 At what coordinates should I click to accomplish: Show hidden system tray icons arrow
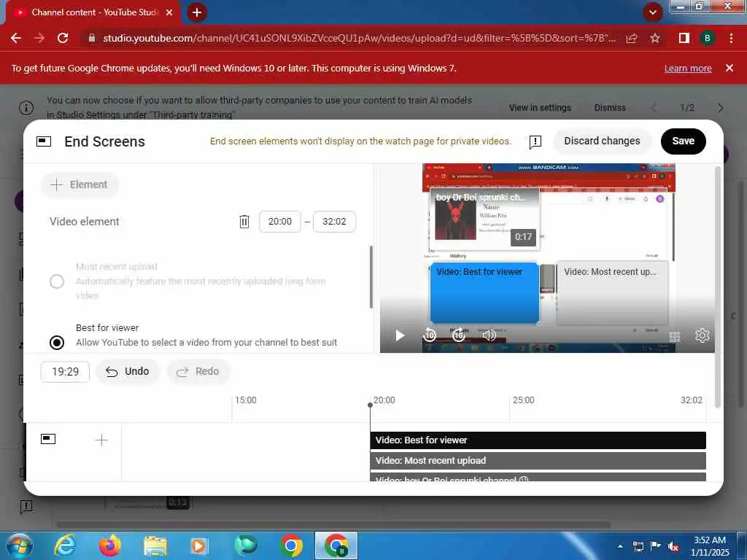point(620,546)
